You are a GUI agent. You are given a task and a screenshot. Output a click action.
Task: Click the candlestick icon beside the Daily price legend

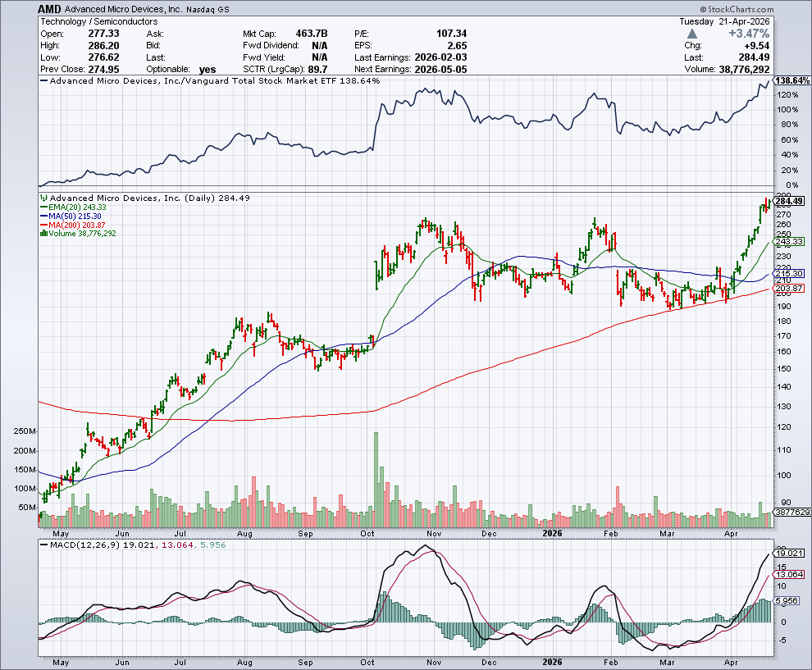pos(44,198)
